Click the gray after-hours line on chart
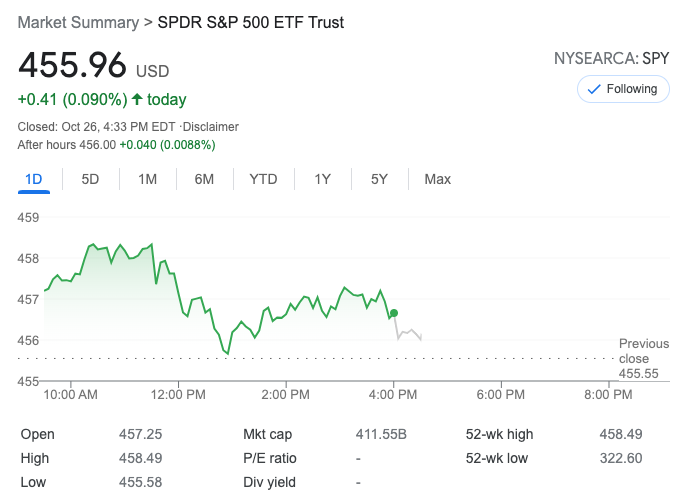The image size is (684, 500). [x=410, y=333]
